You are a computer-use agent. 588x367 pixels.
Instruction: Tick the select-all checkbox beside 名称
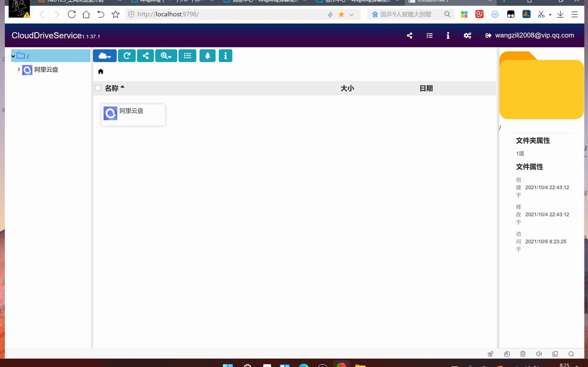98,88
